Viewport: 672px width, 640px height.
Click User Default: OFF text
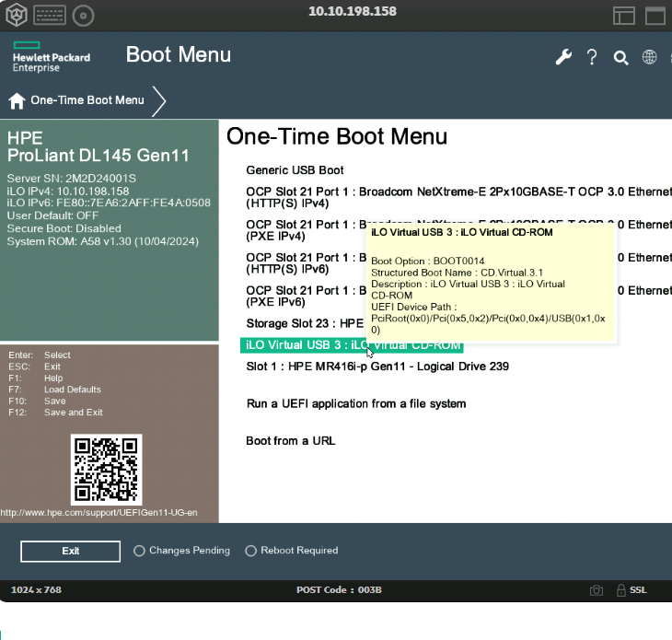click(x=52, y=215)
